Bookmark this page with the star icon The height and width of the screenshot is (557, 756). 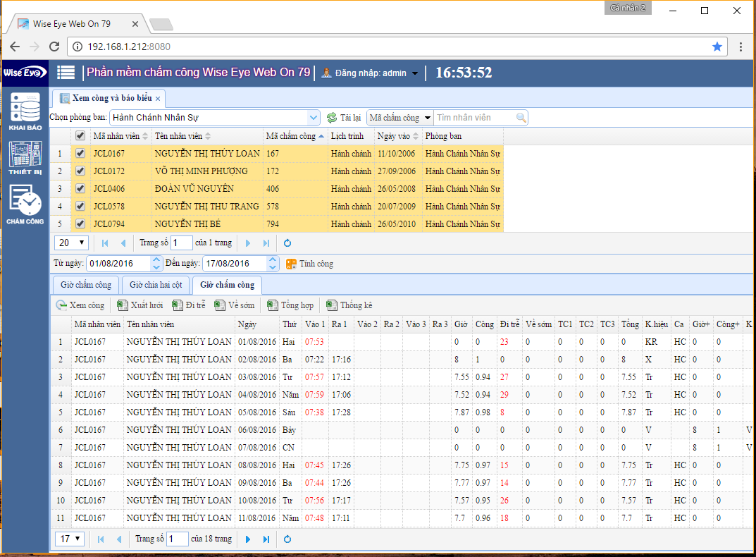[x=717, y=47]
